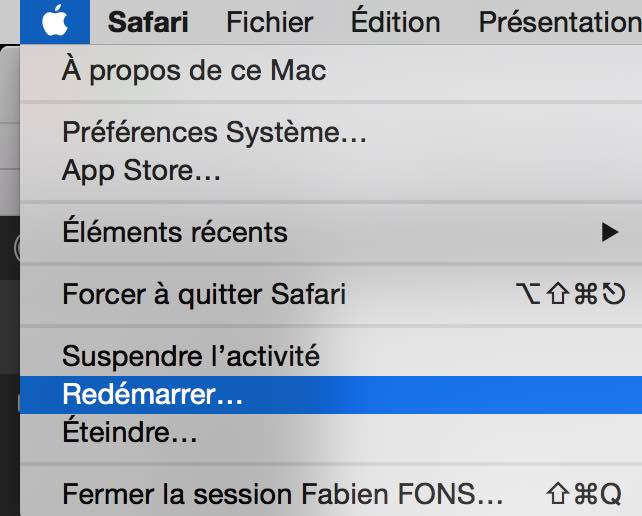
Task: Click the ⇧⌘Q shortcut symbols
Action: (x=584, y=494)
